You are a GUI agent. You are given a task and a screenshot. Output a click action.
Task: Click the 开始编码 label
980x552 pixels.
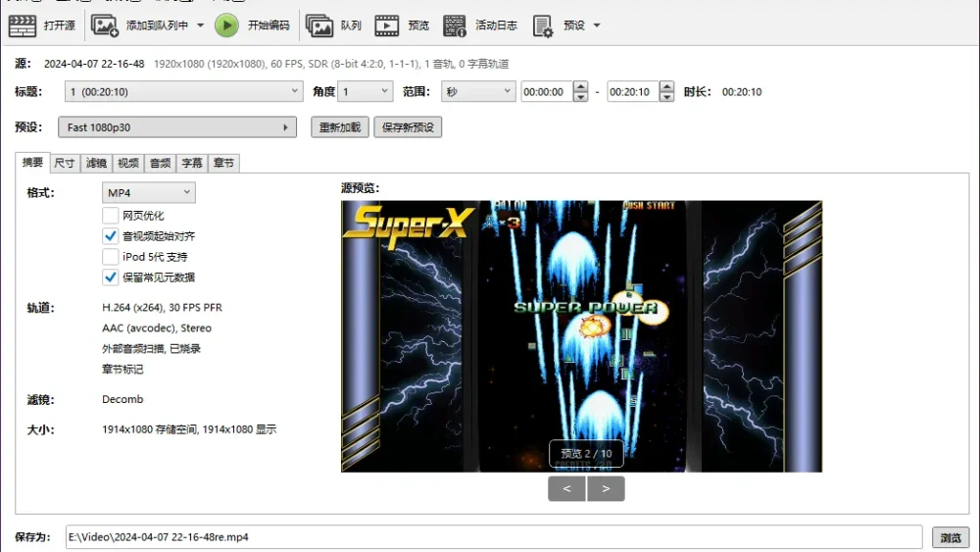coord(269,25)
